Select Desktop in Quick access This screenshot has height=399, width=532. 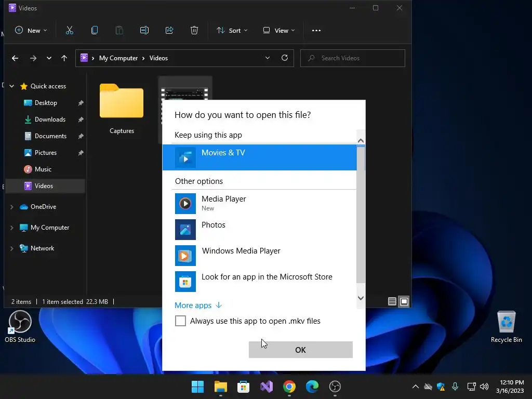[x=46, y=103]
